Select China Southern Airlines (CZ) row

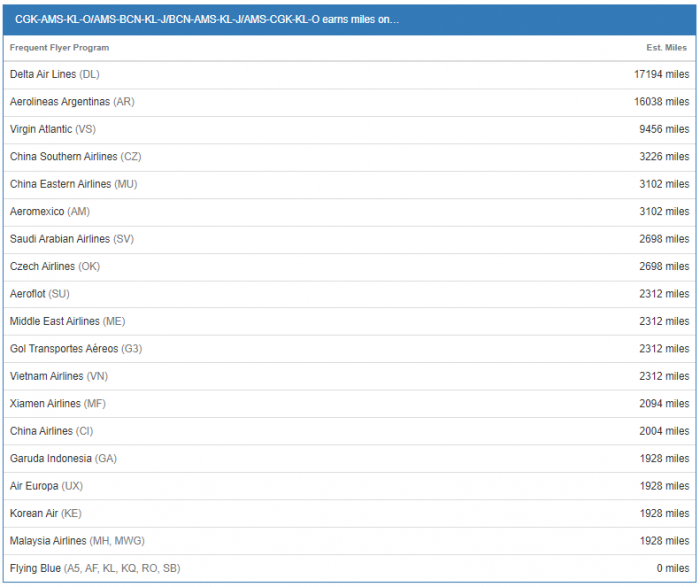(x=350, y=157)
